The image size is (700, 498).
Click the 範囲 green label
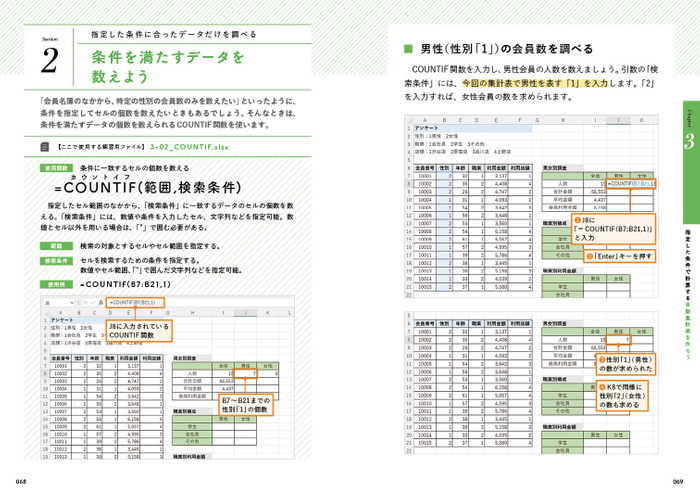pyautogui.click(x=56, y=246)
